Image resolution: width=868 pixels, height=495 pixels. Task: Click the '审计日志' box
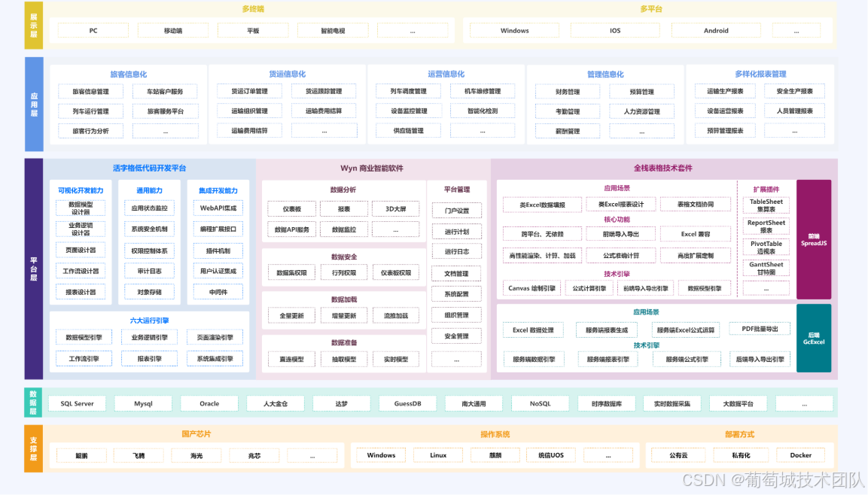click(150, 271)
